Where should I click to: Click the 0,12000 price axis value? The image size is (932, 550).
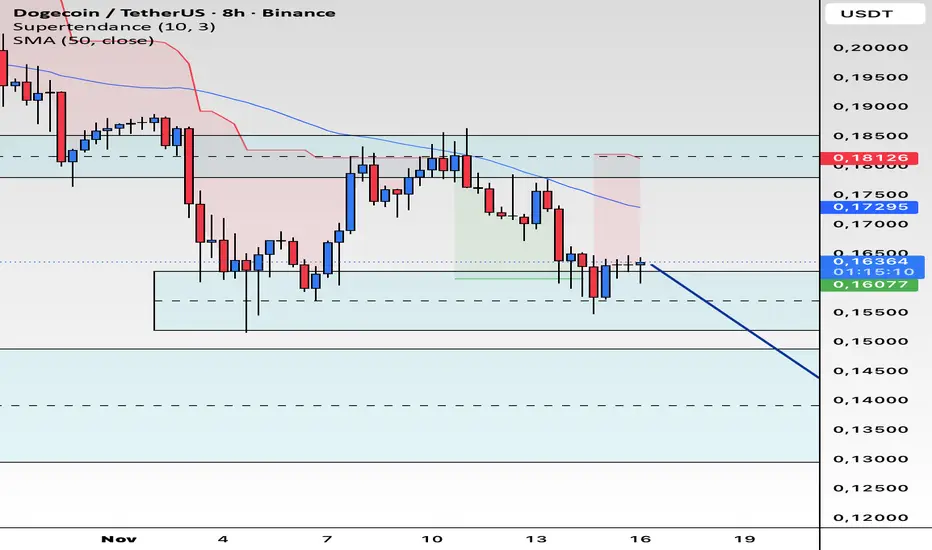point(871,518)
